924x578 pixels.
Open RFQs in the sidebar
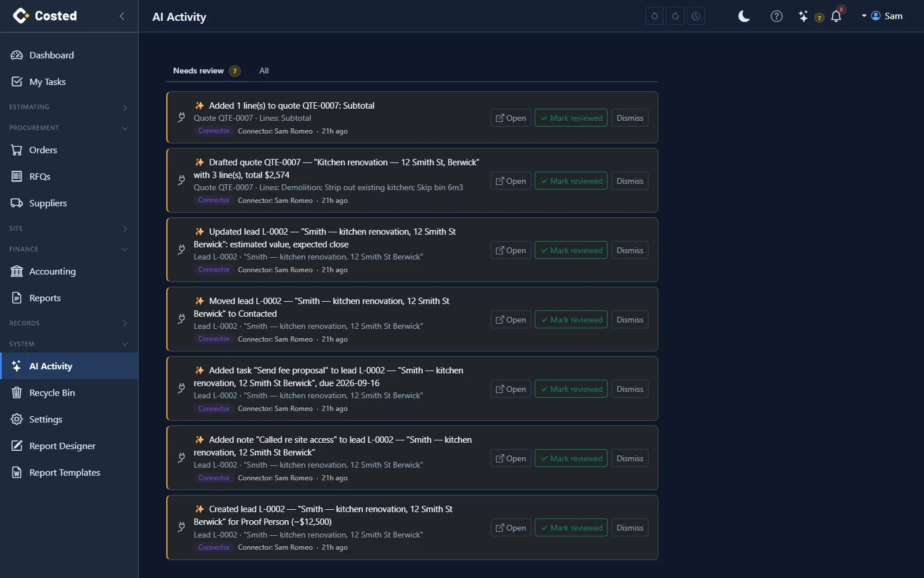[69, 176]
